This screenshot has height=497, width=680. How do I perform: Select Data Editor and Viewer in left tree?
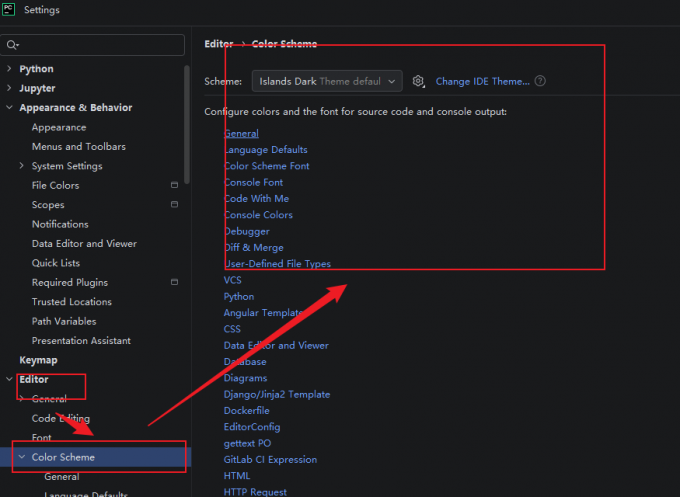pyautogui.click(x=84, y=244)
